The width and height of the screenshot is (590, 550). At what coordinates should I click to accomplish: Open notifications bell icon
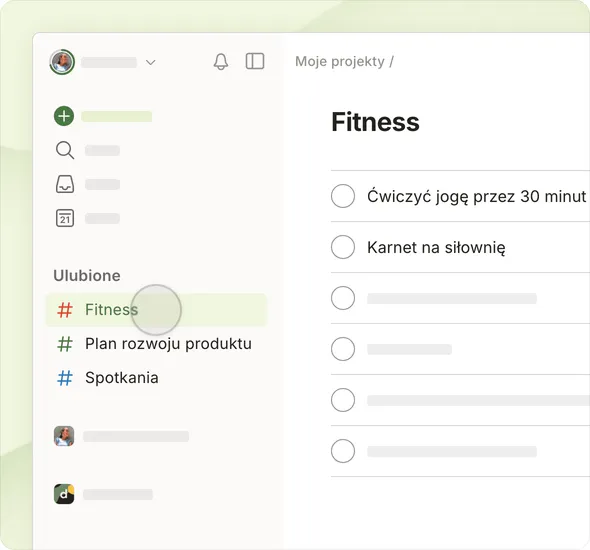(221, 61)
